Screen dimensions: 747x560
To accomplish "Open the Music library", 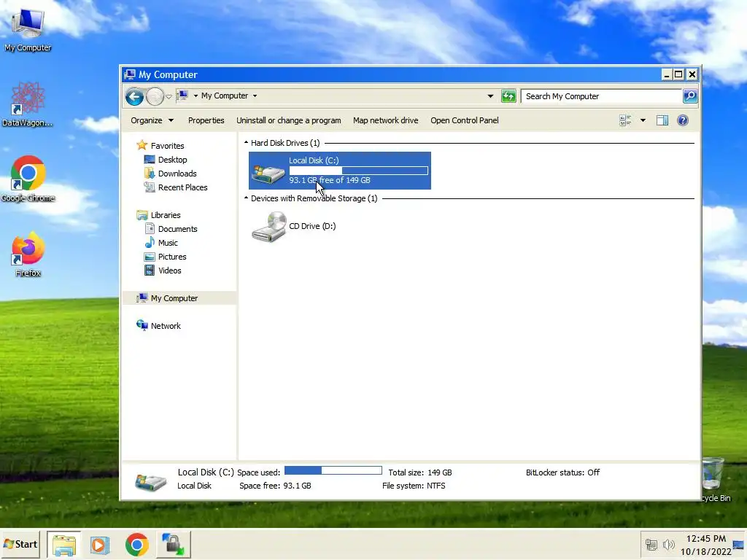I will [x=168, y=243].
